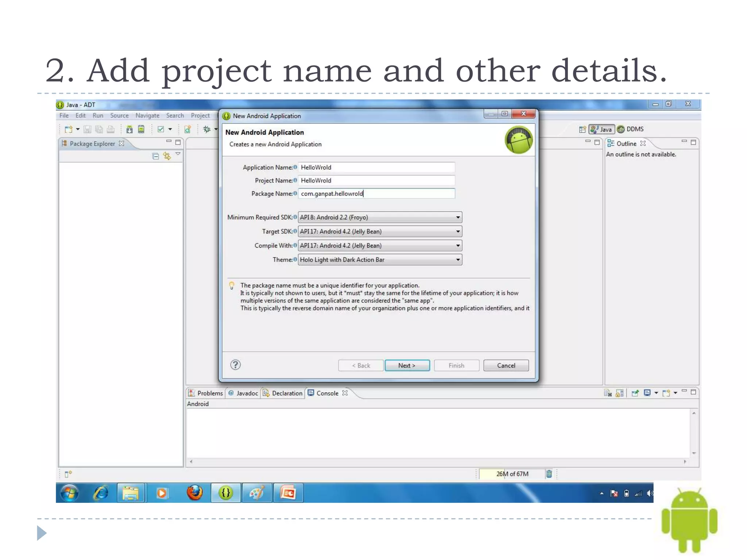Open Firefox from the taskbar
The width and height of the screenshot is (747, 560).
[195, 493]
